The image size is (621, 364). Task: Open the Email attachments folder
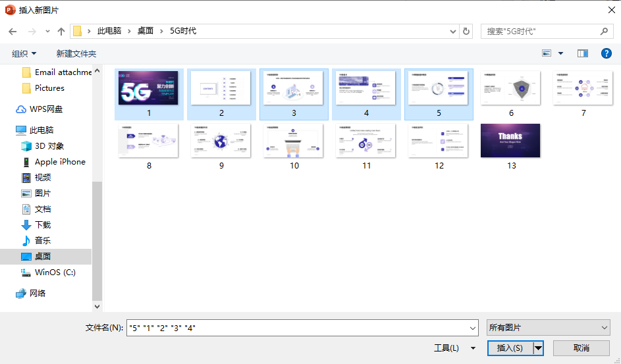coord(57,72)
